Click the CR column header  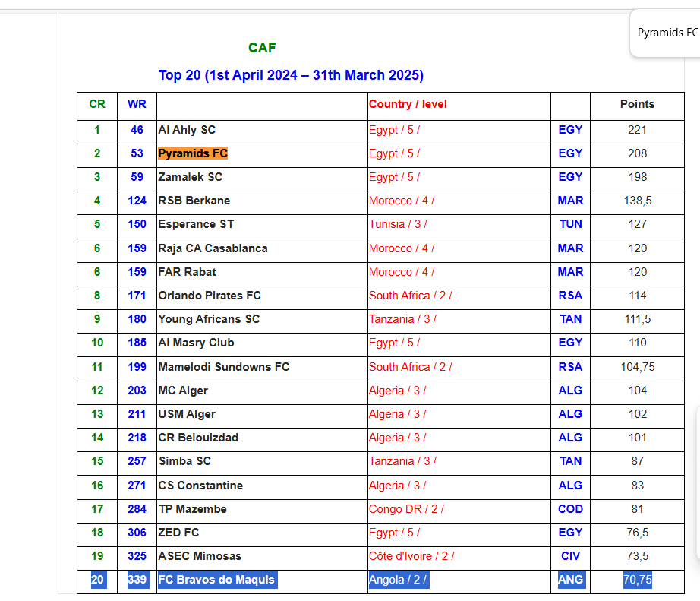97,104
